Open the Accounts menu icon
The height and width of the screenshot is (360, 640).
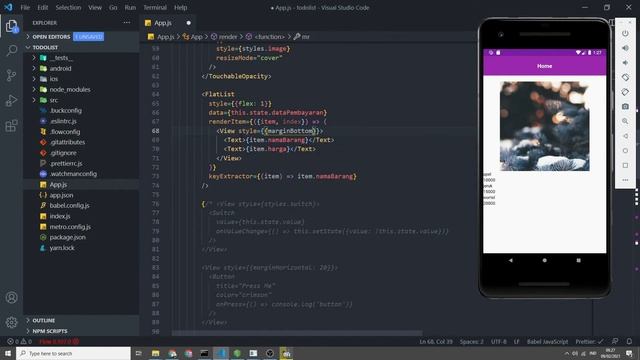tap(11, 298)
